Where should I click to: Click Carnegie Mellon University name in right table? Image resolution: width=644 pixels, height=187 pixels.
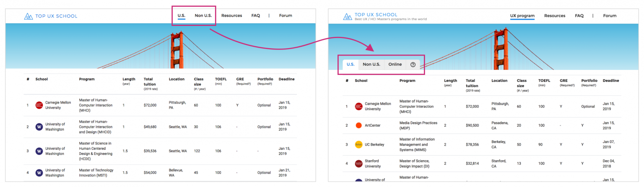coord(378,106)
